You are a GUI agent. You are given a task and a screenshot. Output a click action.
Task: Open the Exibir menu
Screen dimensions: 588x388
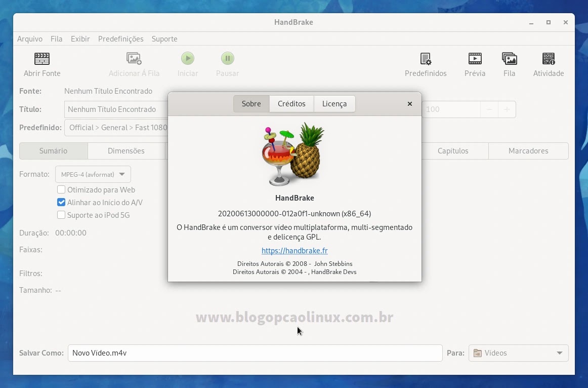coord(80,39)
